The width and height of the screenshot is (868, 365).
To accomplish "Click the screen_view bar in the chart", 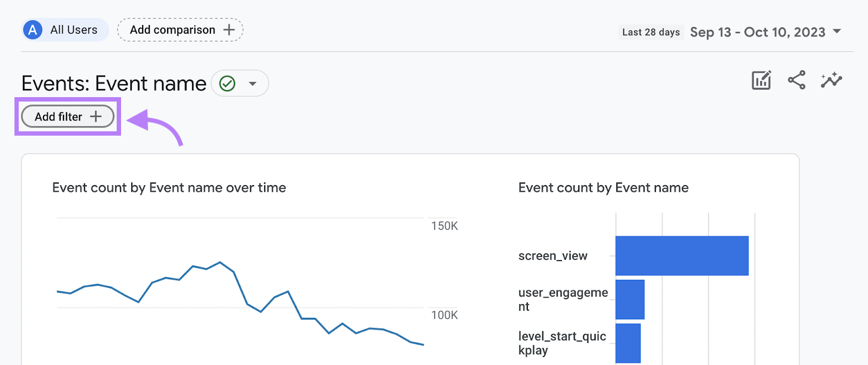I will [x=681, y=255].
